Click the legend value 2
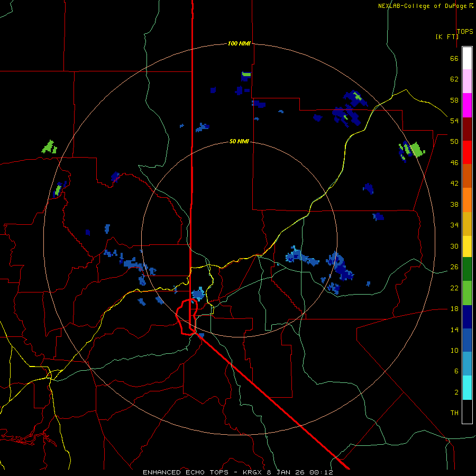Viewport: 476px width, 476px height. coord(456,392)
